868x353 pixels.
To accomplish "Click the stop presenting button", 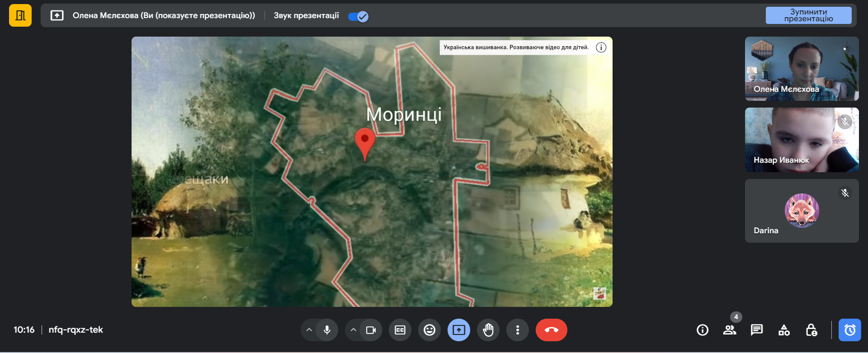I will [x=808, y=15].
